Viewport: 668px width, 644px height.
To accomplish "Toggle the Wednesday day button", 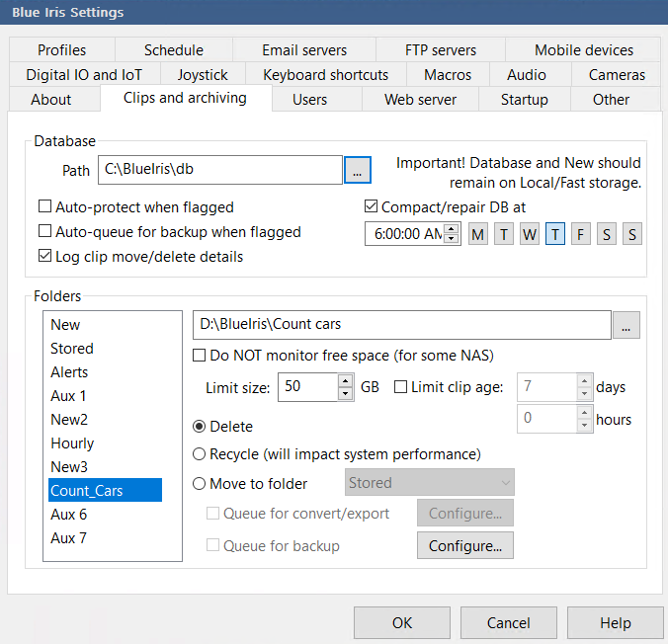I will click(529, 234).
